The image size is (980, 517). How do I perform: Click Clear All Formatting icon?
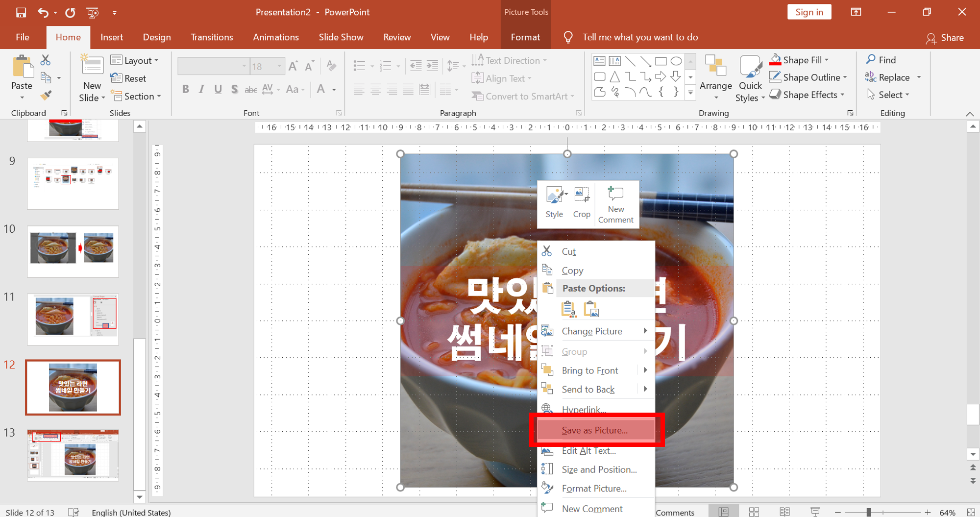(332, 66)
